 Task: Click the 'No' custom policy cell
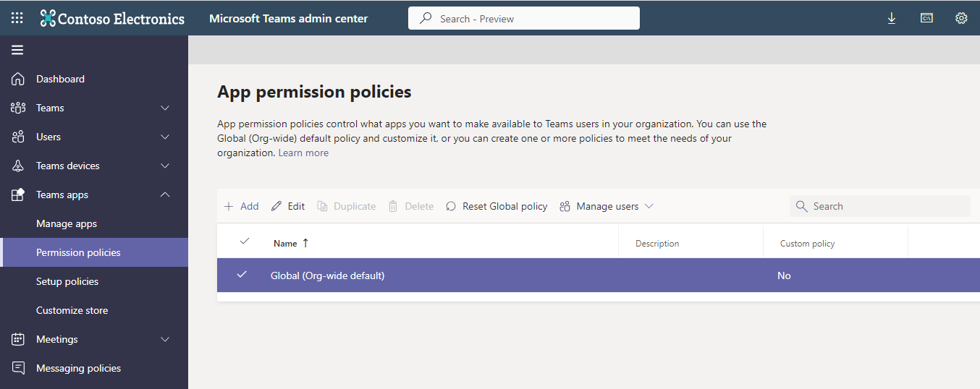[784, 275]
